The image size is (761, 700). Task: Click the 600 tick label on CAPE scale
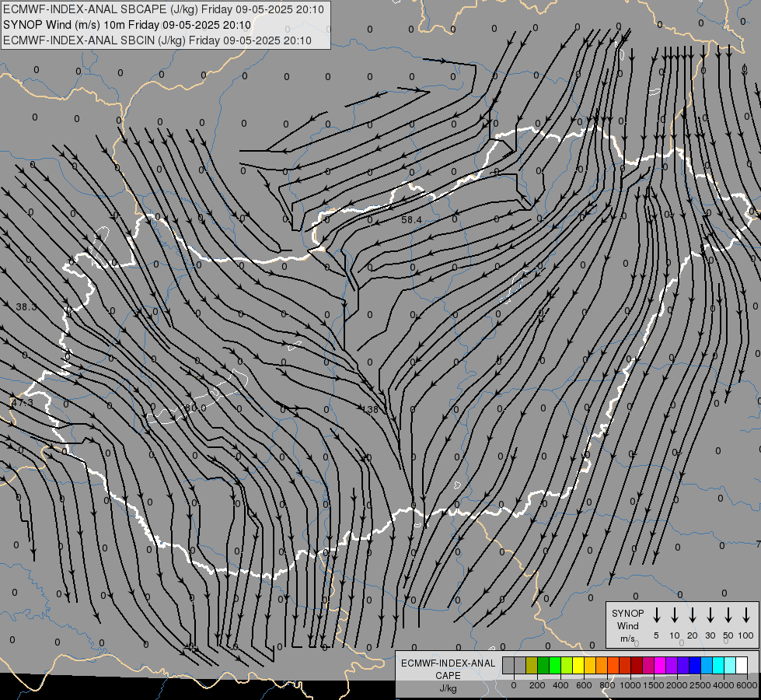click(584, 685)
